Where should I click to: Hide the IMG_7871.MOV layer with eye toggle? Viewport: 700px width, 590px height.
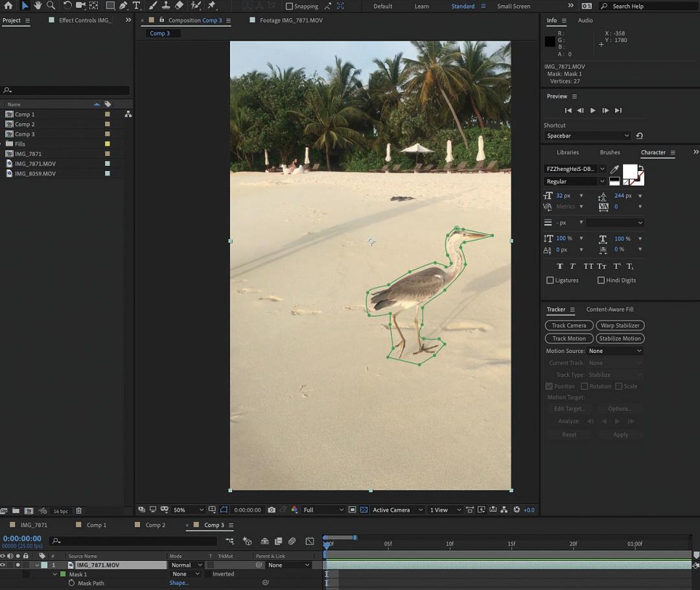3,565
